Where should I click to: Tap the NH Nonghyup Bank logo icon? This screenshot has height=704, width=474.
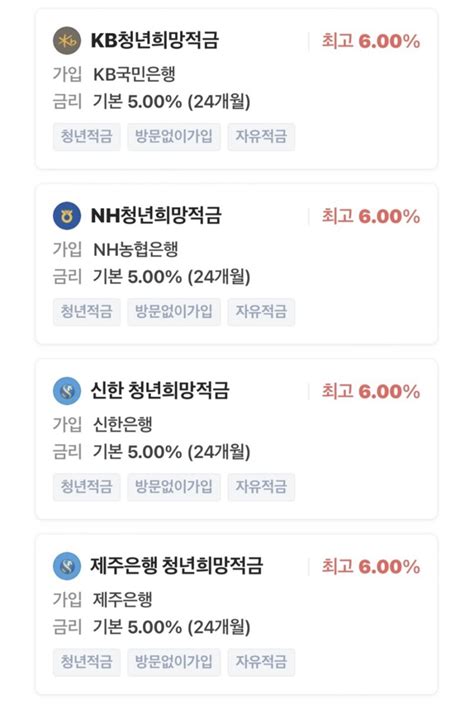coord(67,216)
